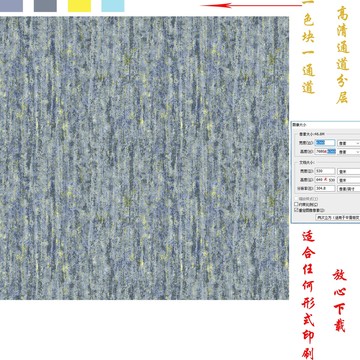The image size is (360, 360).
Task: Open the bicubic resample method dropdown
Action: point(338,218)
